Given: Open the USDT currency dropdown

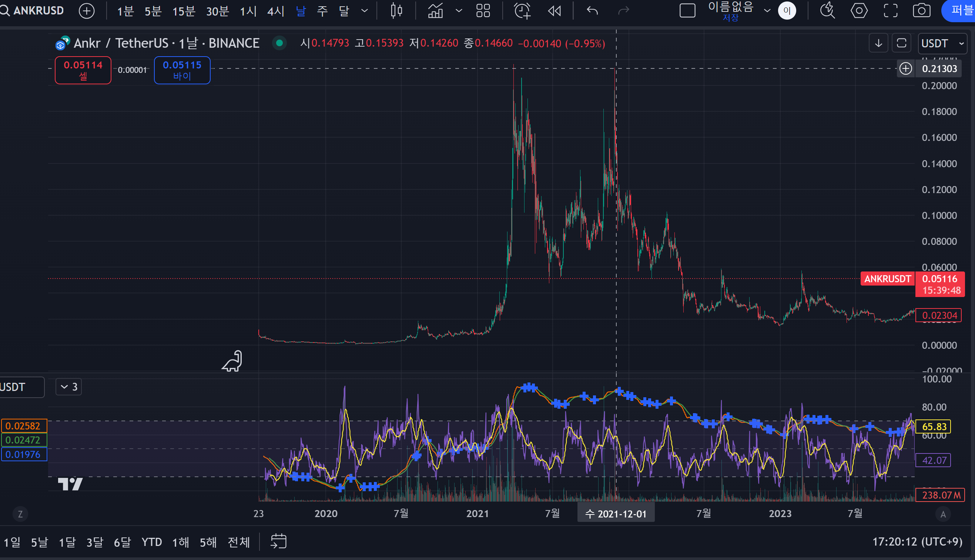Looking at the screenshot, I should pos(942,44).
